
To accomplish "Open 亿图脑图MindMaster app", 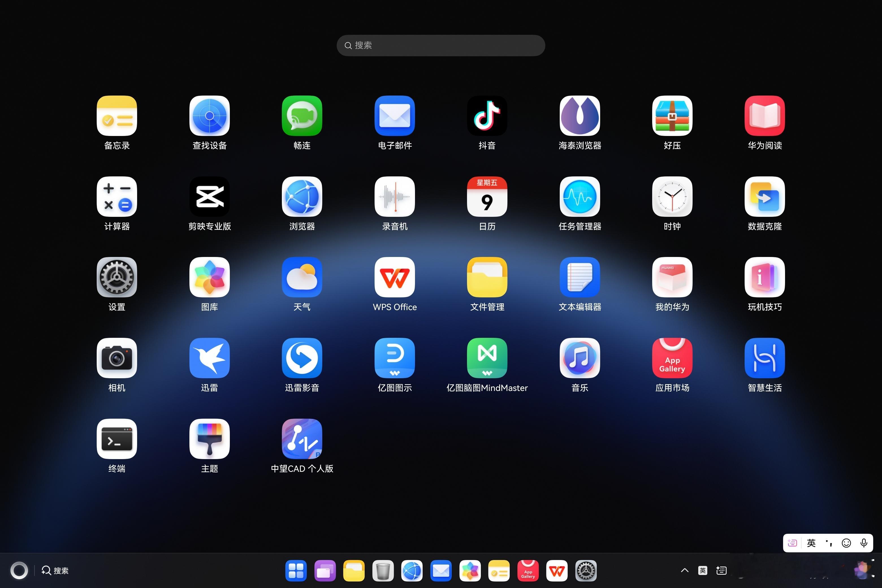I will pyautogui.click(x=487, y=358).
